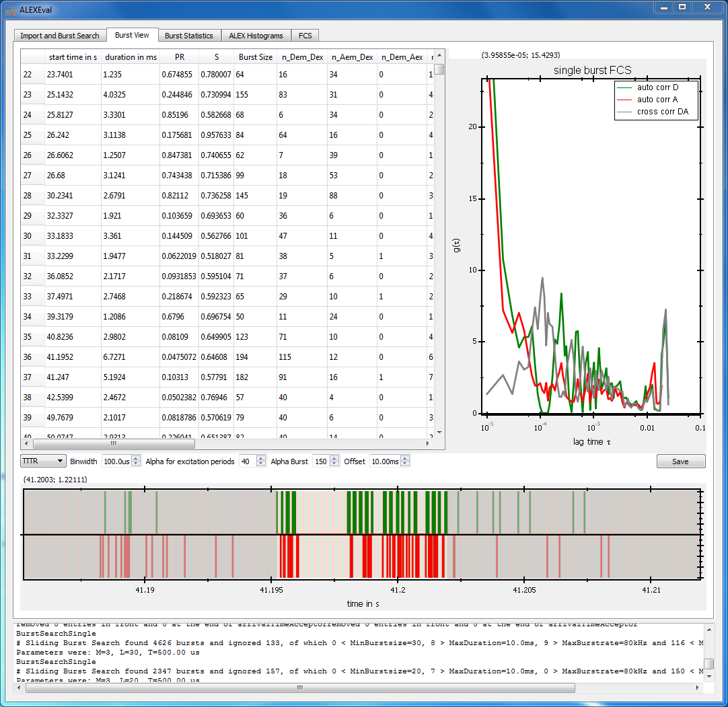This screenshot has width=728, height=707.
Task: Click the Save button
Action: coord(681,461)
